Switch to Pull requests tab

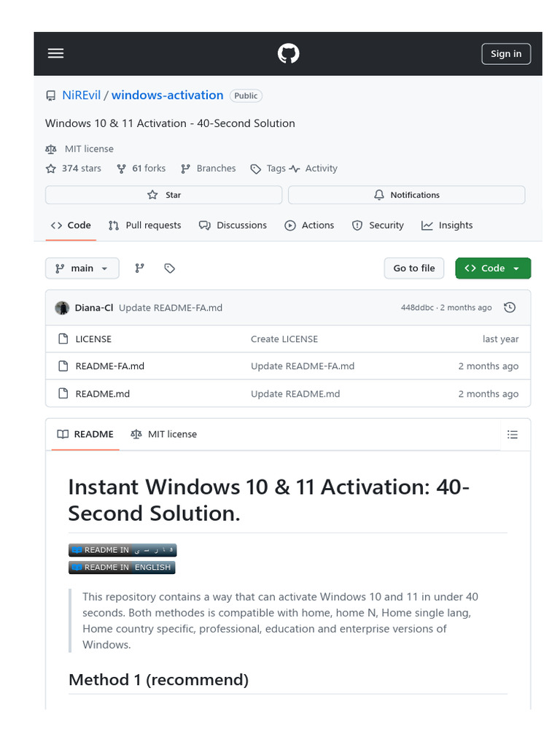(x=144, y=225)
